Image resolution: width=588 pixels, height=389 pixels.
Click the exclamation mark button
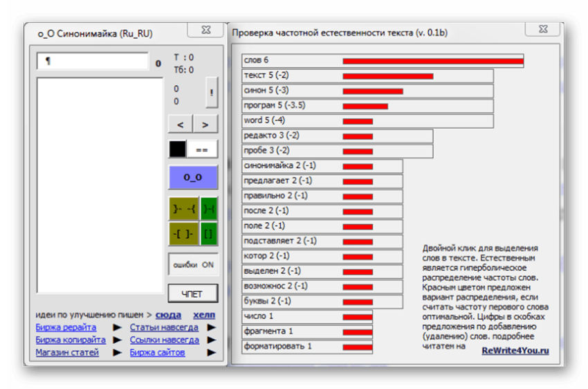click(x=212, y=92)
